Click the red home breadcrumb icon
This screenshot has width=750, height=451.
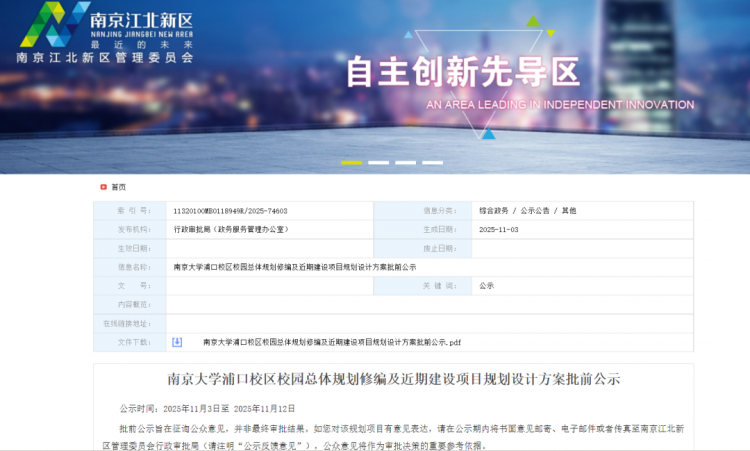click(x=103, y=187)
